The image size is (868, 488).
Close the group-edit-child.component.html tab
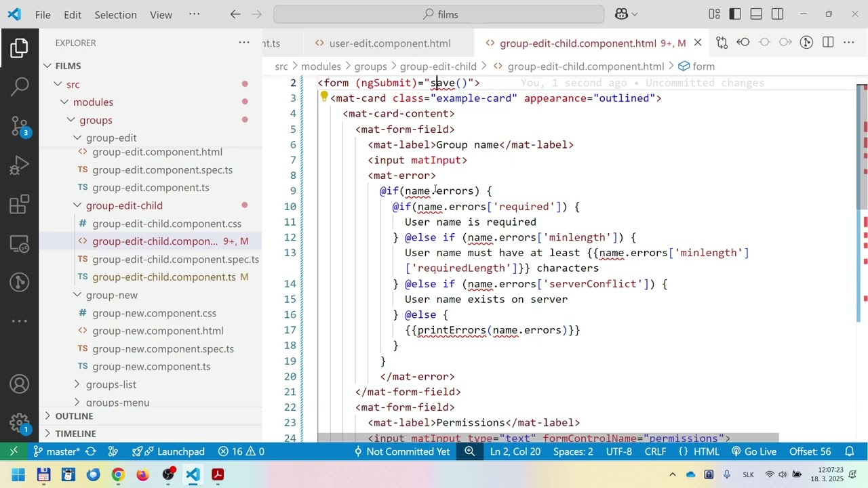coord(698,43)
